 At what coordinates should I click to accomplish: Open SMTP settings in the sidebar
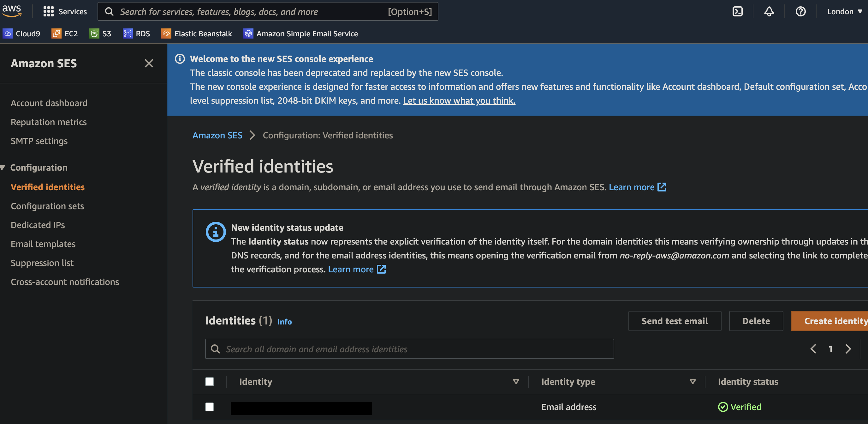coord(39,141)
